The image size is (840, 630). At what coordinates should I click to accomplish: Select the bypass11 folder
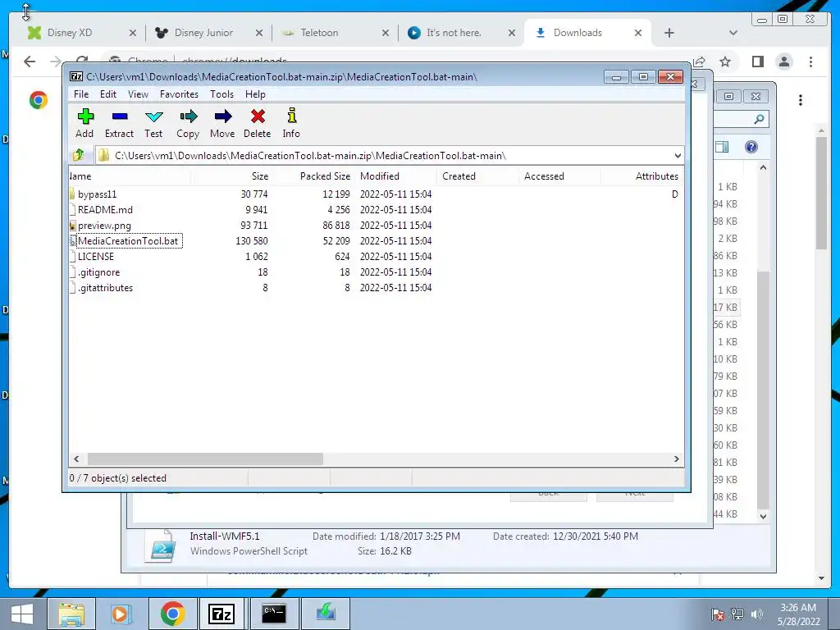[x=97, y=194]
